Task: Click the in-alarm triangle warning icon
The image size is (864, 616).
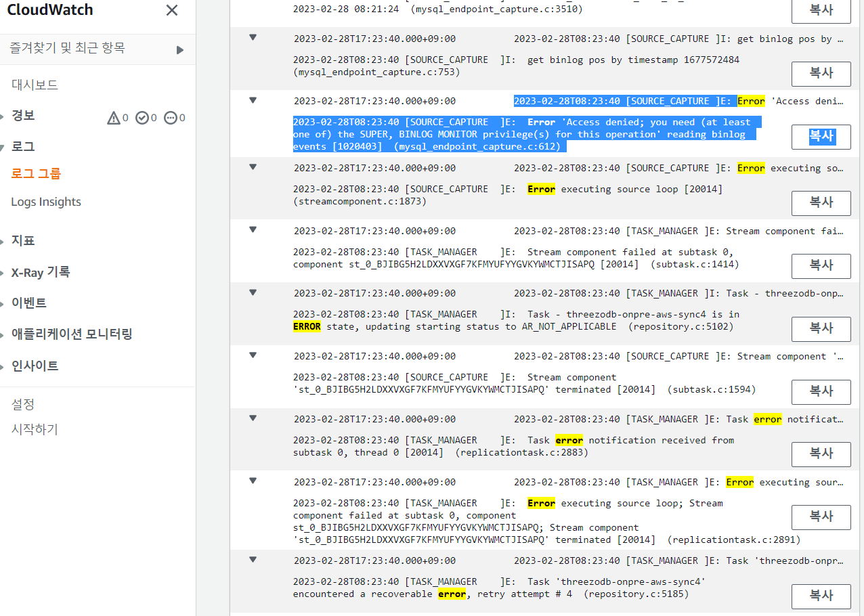Action: click(113, 118)
